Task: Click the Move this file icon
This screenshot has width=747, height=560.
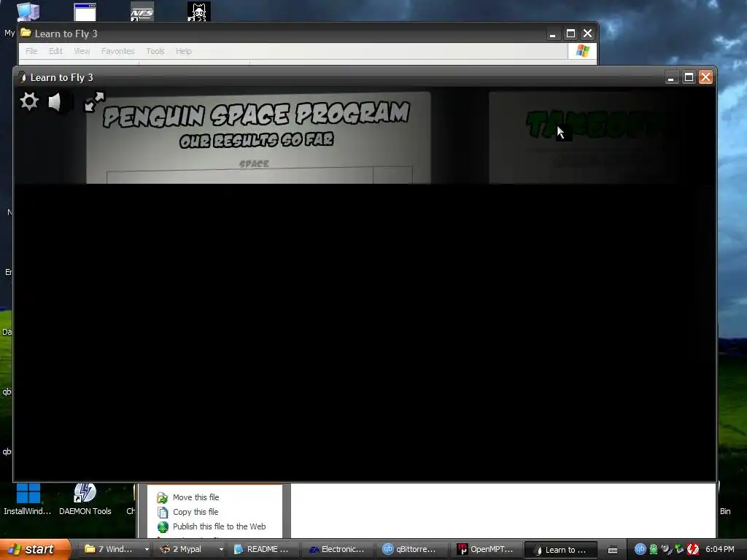Action: [x=163, y=497]
